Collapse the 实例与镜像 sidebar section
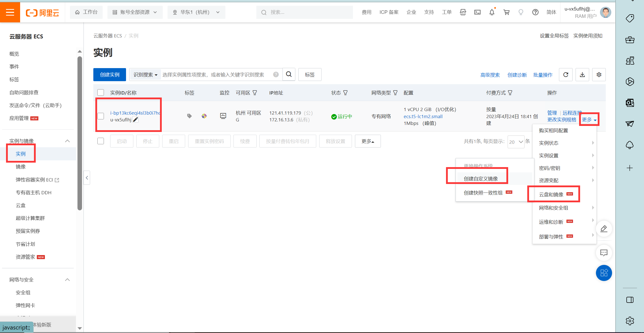The width and height of the screenshot is (644, 333). [67, 141]
